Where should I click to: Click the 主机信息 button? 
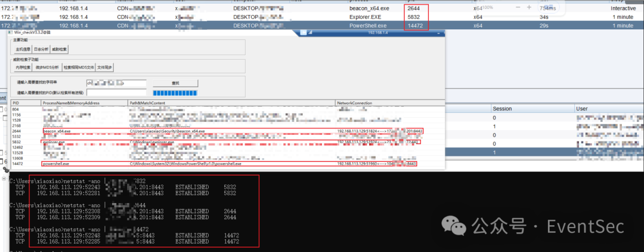coord(23,48)
